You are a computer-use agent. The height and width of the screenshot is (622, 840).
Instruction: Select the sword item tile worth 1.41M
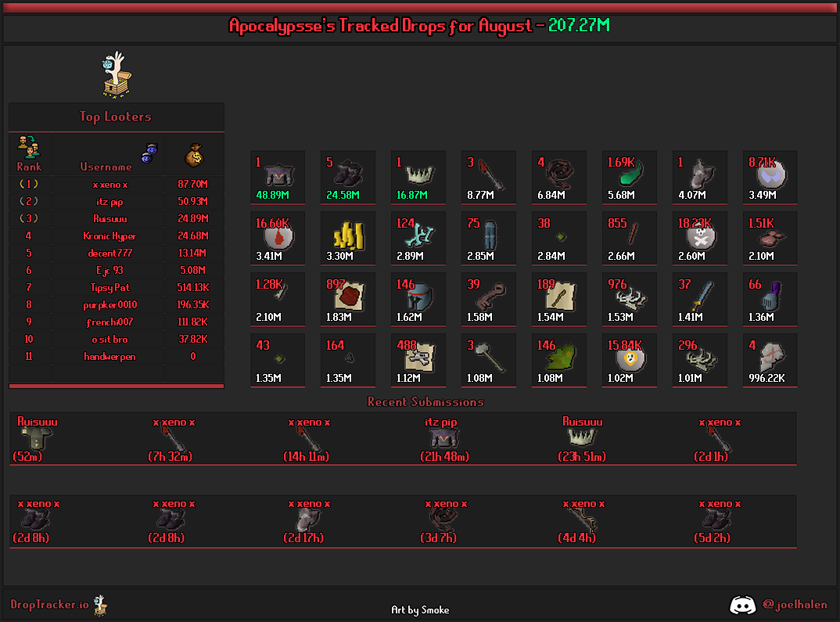pyautogui.click(x=700, y=300)
